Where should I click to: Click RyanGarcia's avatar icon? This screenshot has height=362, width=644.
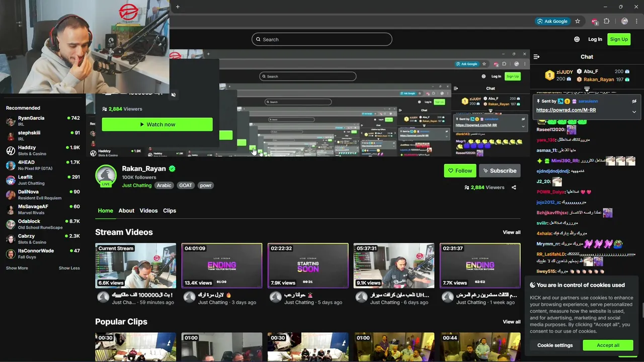(x=11, y=121)
